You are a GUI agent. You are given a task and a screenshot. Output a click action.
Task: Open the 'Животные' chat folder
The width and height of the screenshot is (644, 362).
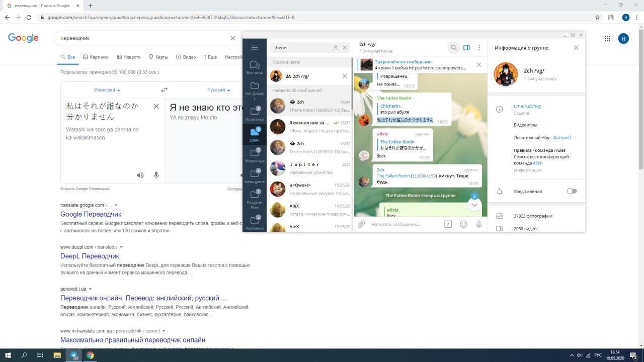tap(255, 155)
